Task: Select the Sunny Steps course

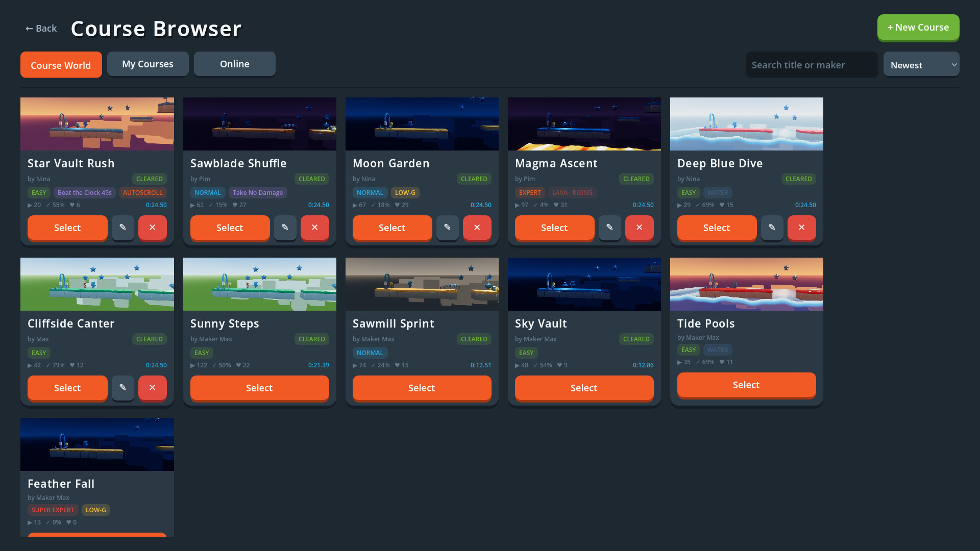Action: pyautogui.click(x=259, y=388)
